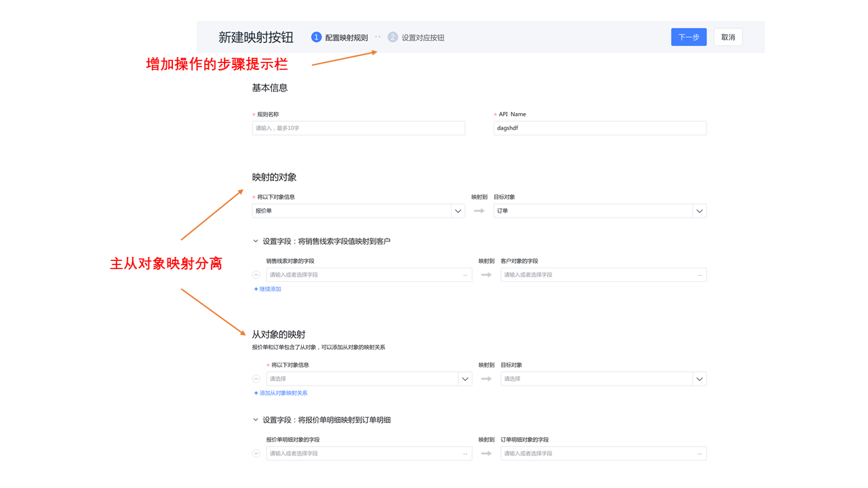Open 从对象 source 请选择 dropdown

click(369, 379)
